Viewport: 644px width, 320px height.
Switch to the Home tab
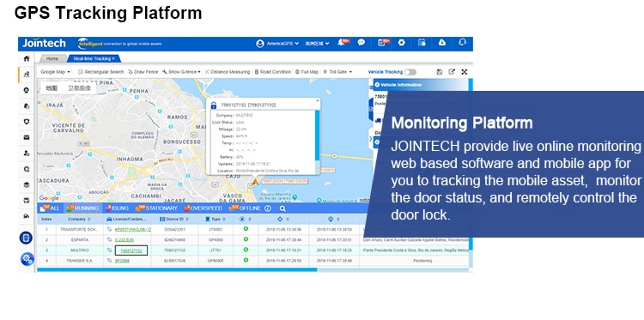pos(52,58)
